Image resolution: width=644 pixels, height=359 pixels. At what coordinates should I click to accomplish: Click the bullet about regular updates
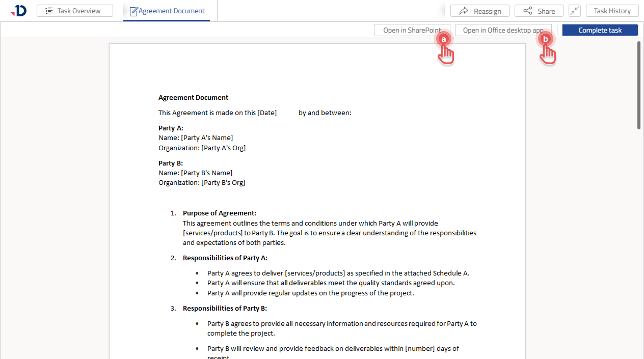(x=311, y=293)
